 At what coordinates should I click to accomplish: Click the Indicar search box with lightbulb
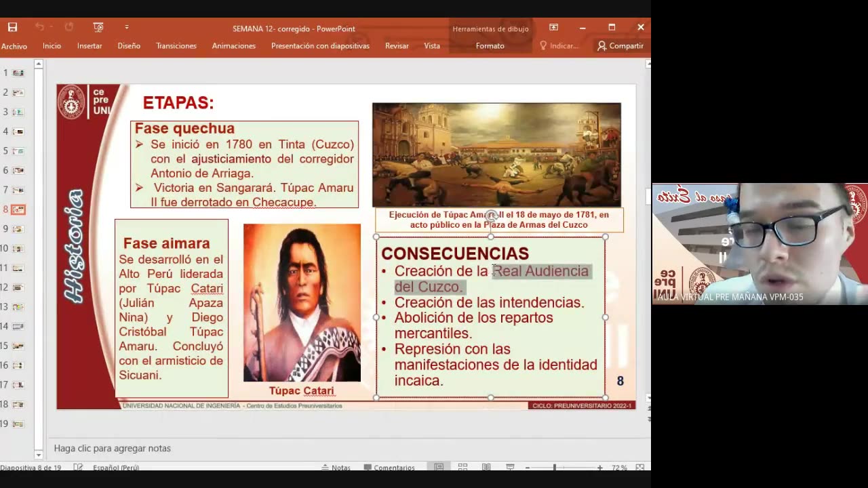(559, 46)
